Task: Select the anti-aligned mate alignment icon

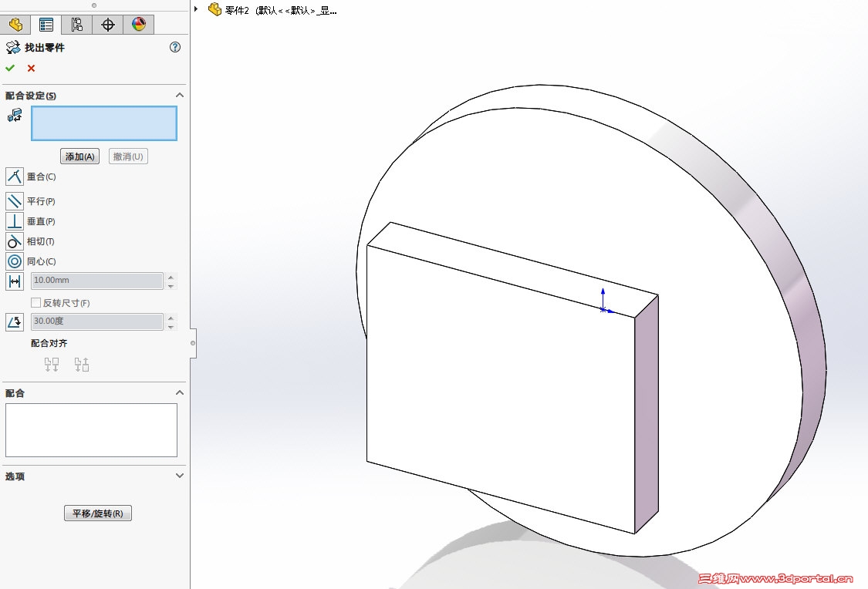Action: [82, 365]
